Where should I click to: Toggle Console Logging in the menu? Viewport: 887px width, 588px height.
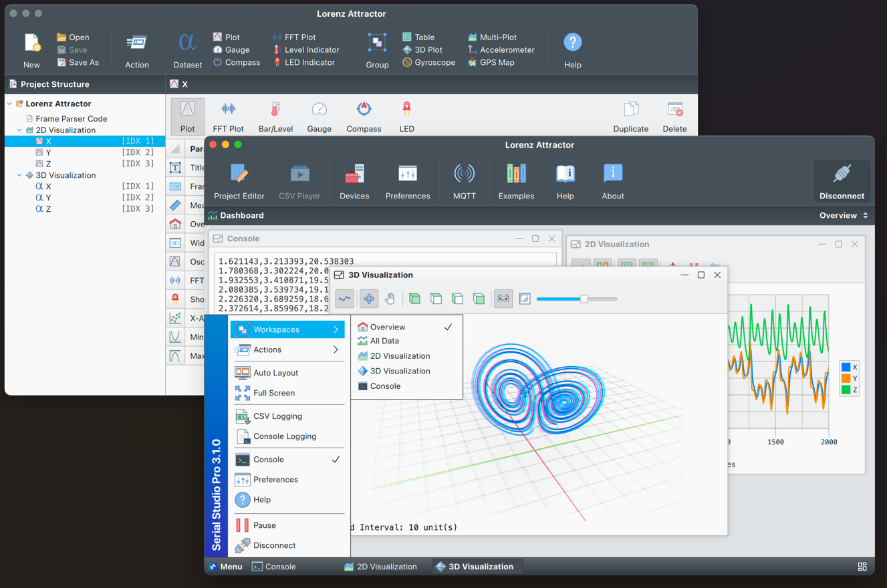pyautogui.click(x=287, y=436)
